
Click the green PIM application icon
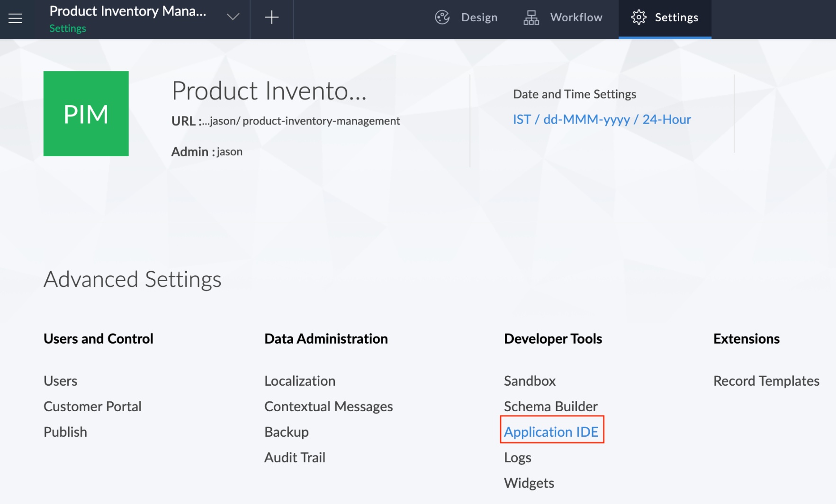click(x=86, y=114)
